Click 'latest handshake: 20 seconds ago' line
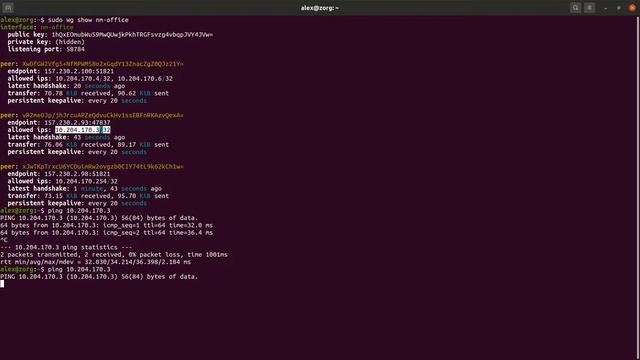Screen dimensions: 640x360 coord(66,86)
